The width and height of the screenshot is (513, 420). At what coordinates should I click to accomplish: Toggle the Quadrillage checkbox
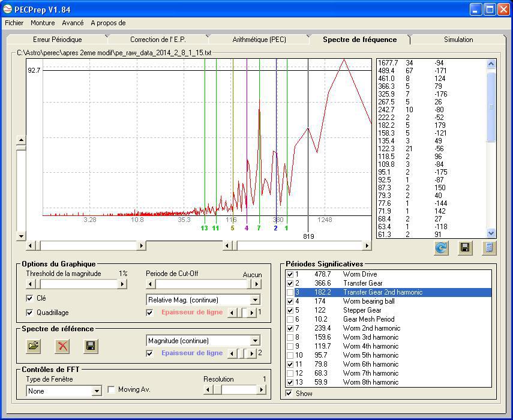29,313
